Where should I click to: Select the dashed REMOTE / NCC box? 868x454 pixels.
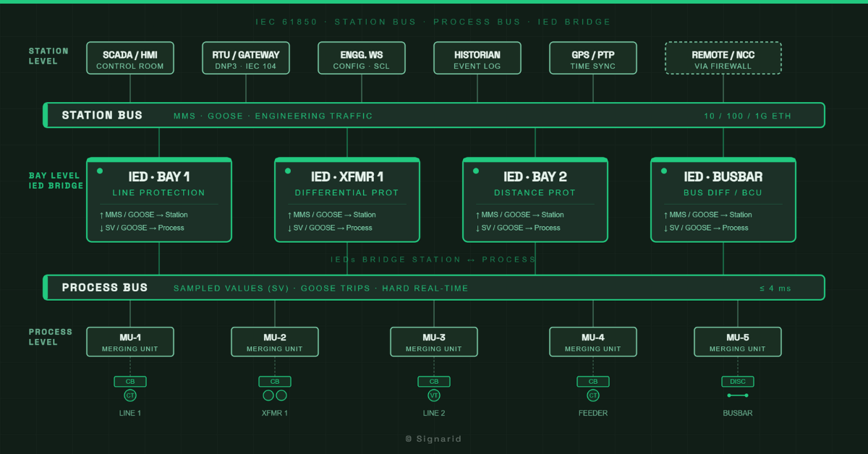tap(723, 58)
